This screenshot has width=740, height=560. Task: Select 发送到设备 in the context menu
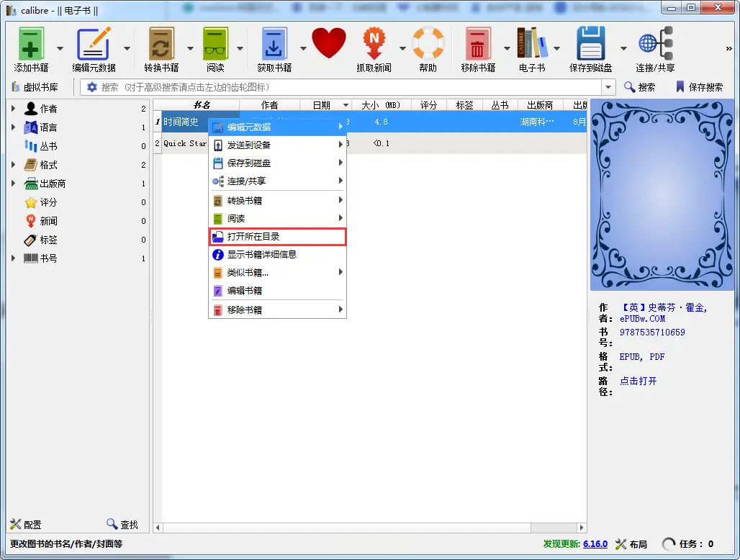point(278,145)
